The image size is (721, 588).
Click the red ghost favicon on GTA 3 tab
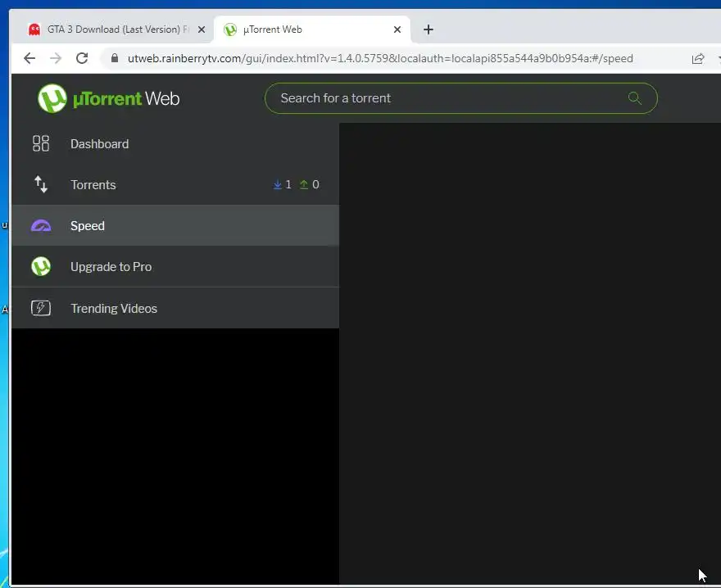[x=34, y=29]
